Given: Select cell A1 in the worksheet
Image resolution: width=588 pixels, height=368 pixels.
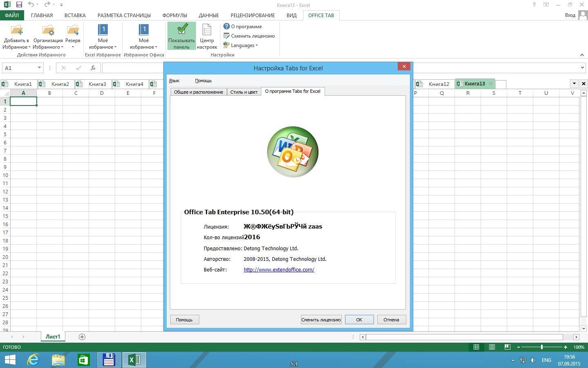Looking at the screenshot, I should (x=23, y=101).
